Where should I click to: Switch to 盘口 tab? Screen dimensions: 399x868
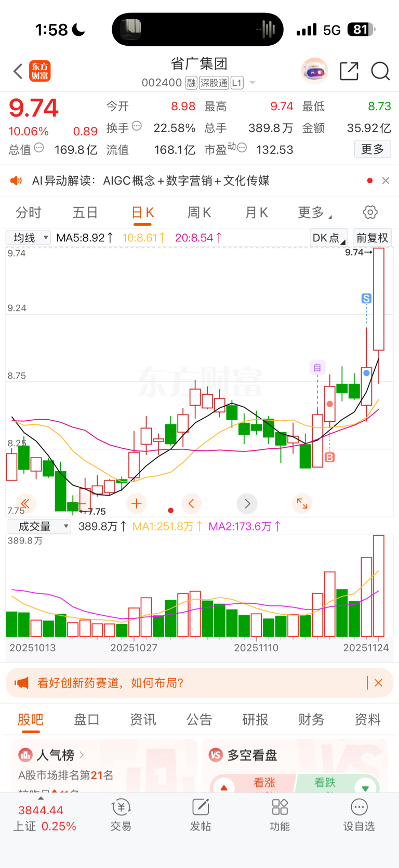click(87, 720)
